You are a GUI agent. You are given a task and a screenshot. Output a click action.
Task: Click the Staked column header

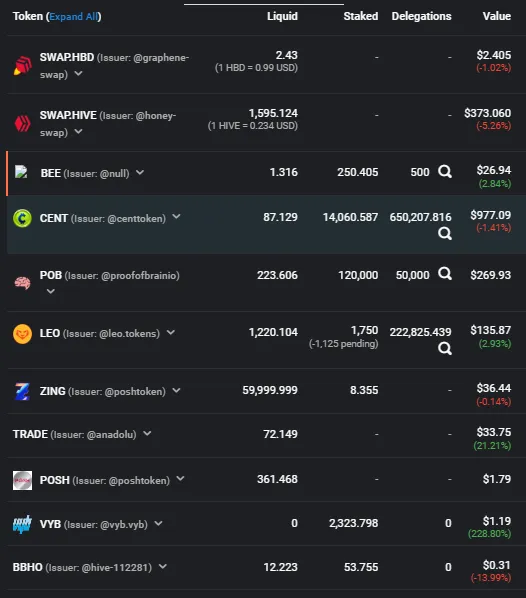[x=361, y=16]
